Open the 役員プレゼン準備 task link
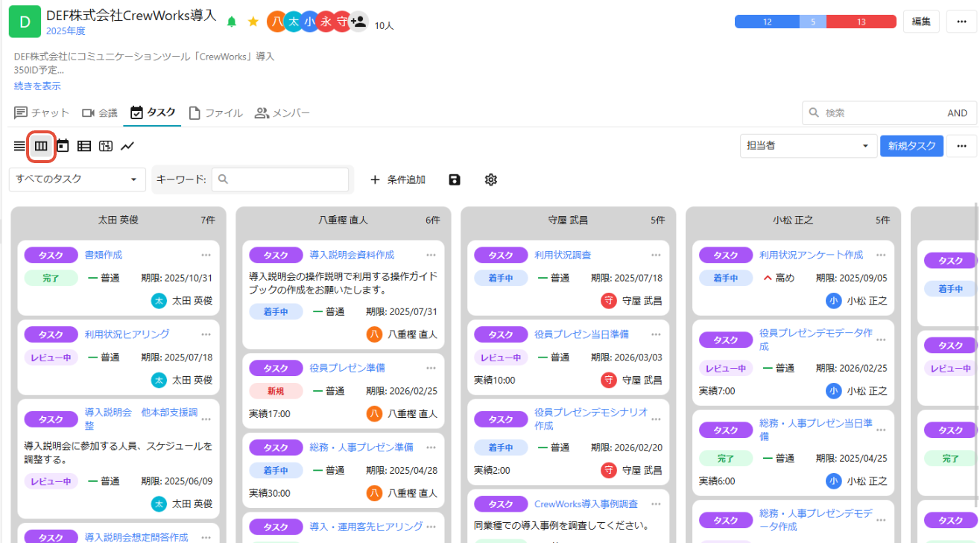 point(347,368)
